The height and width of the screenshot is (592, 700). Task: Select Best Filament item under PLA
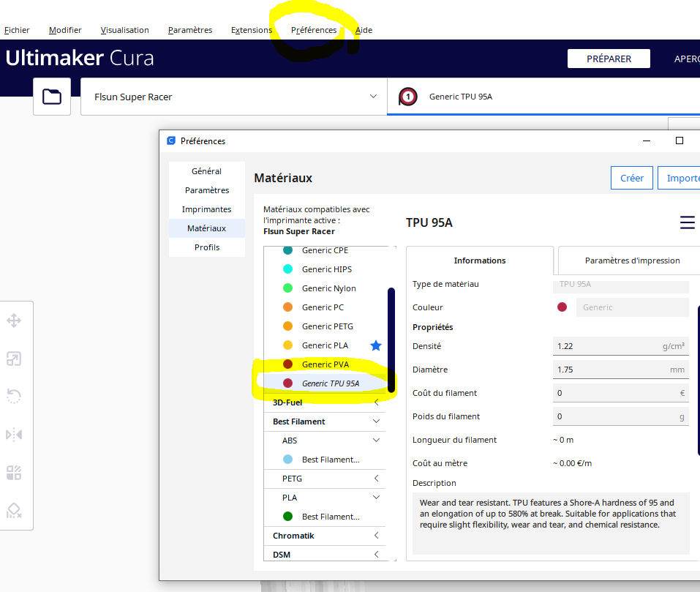point(325,517)
